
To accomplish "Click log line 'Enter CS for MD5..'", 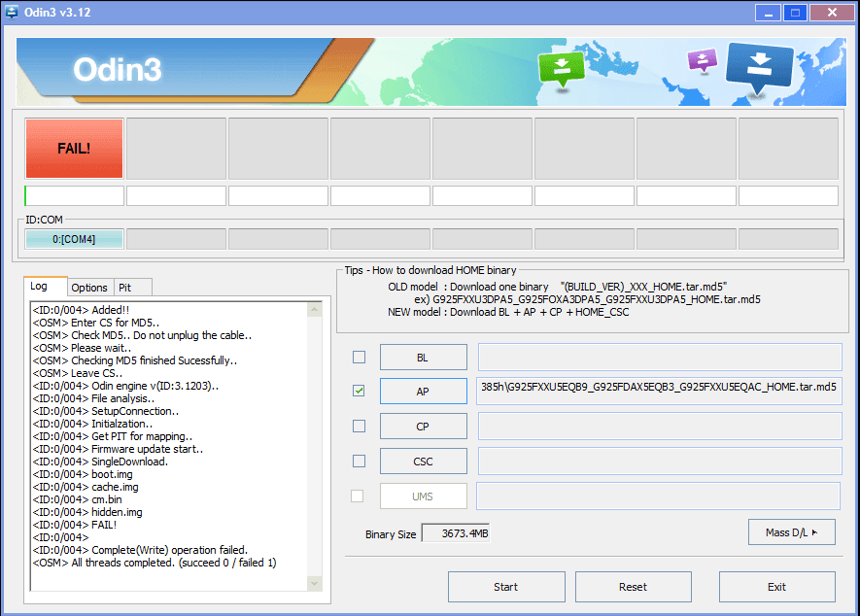I will coord(96,323).
